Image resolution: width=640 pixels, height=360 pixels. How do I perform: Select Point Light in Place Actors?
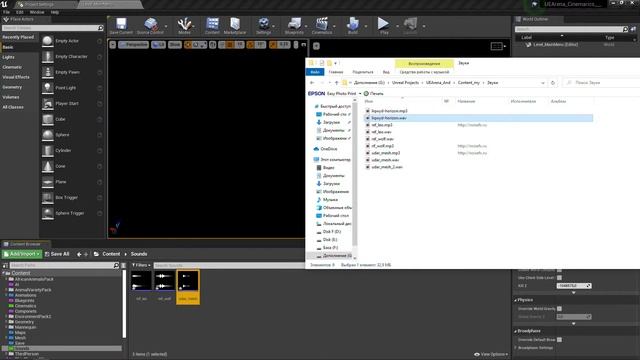pyautogui.click(x=72, y=88)
